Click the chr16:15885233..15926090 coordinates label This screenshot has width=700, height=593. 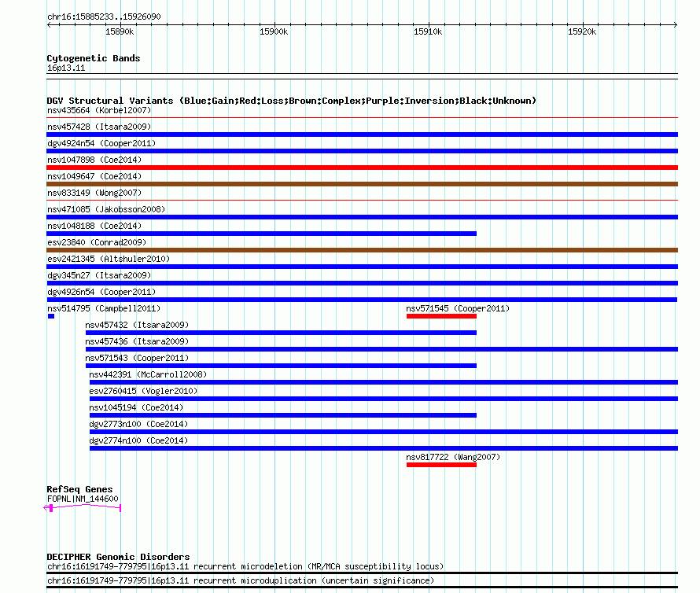tap(104, 17)
